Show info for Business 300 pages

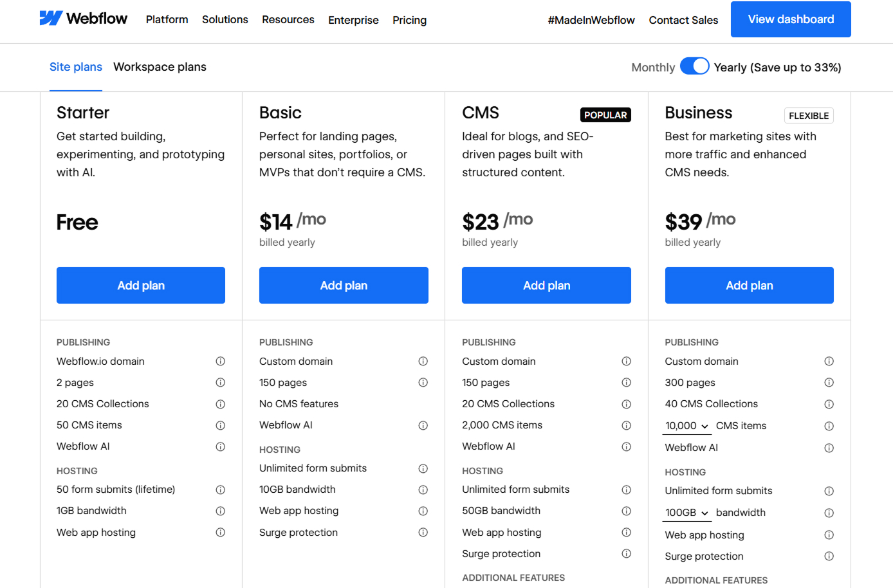pyautogui.click(x=829, y=383)
